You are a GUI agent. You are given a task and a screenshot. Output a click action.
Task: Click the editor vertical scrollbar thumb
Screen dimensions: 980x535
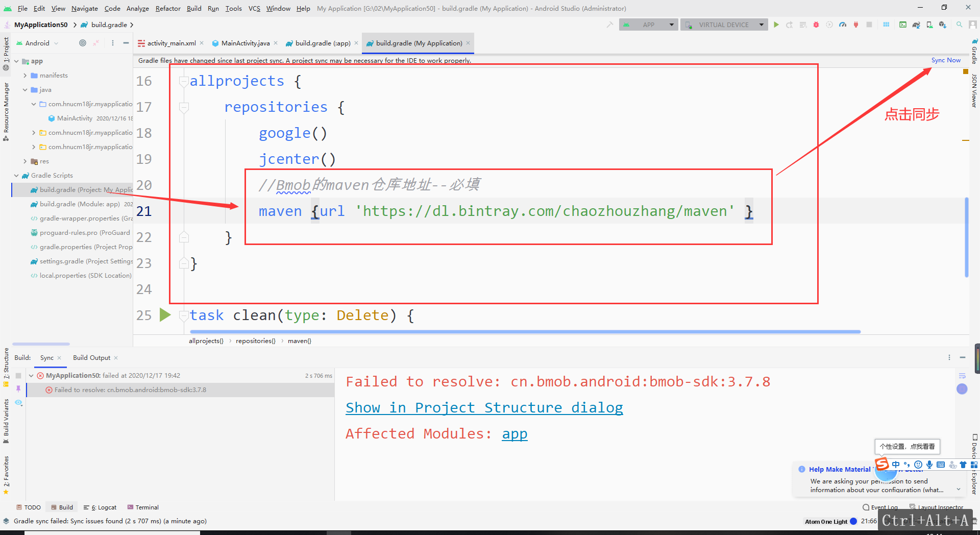pos(966,237)
